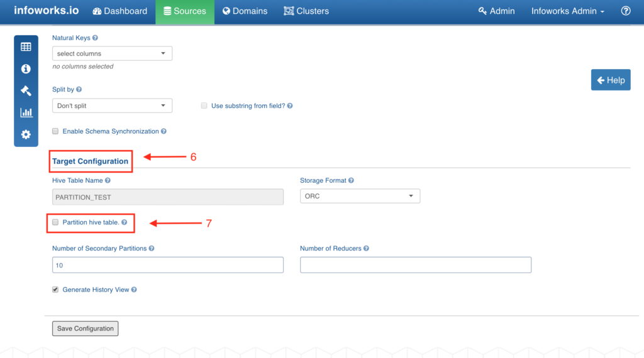Open the Clusters tab
This screenshot has height=358, width=644.
click(306, 11)
